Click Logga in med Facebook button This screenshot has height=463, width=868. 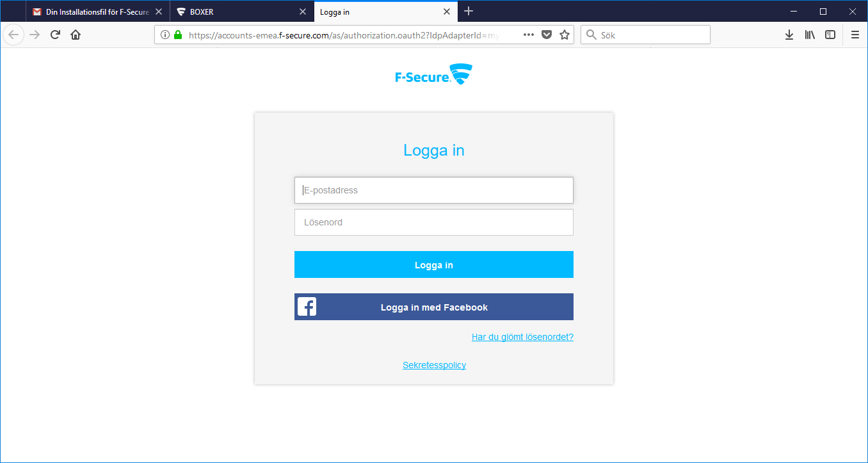[x=434, y=307]
